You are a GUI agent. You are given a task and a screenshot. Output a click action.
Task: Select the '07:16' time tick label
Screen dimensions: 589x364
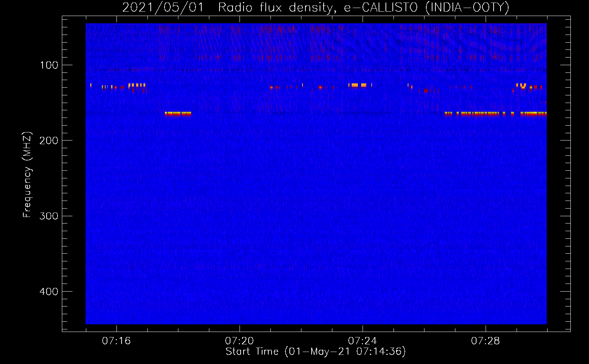coord(116,341)
